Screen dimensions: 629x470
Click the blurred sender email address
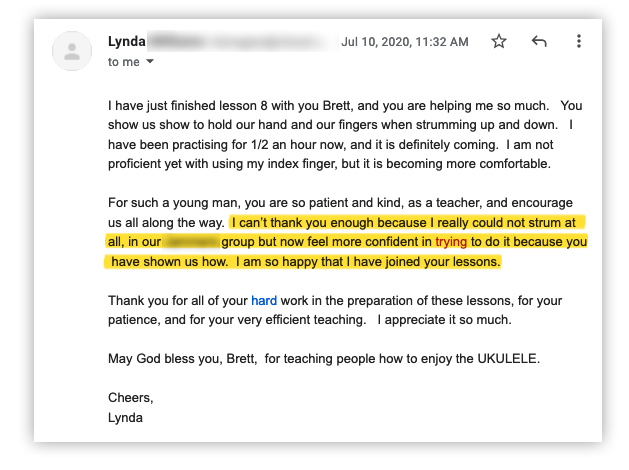[243, 41]
